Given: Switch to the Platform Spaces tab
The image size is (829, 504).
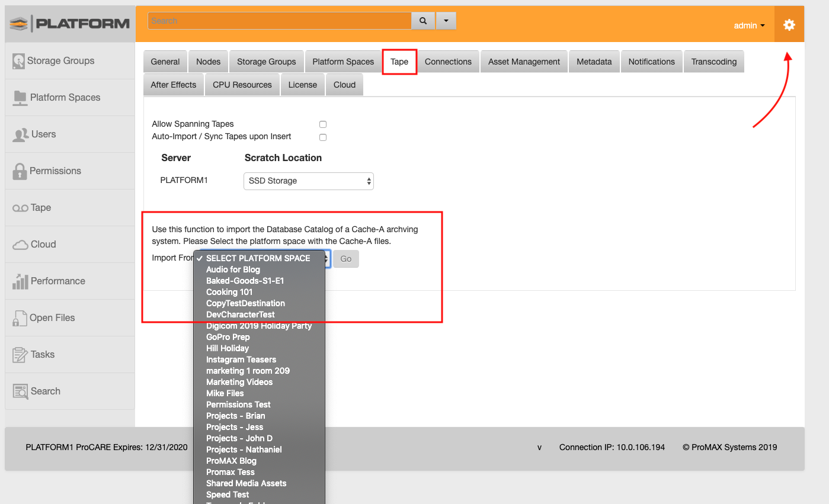Looking at the screenshot, I should click(x=343, y=62).
